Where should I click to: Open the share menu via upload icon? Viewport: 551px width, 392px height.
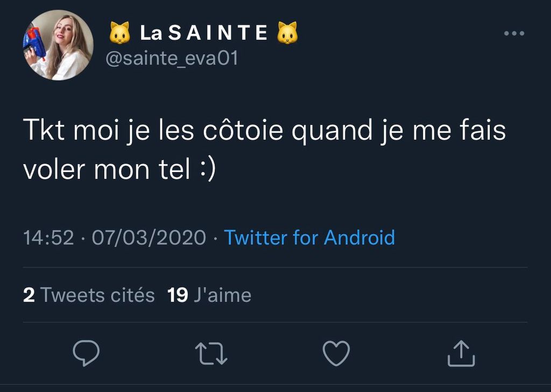[x=461, y=353]
